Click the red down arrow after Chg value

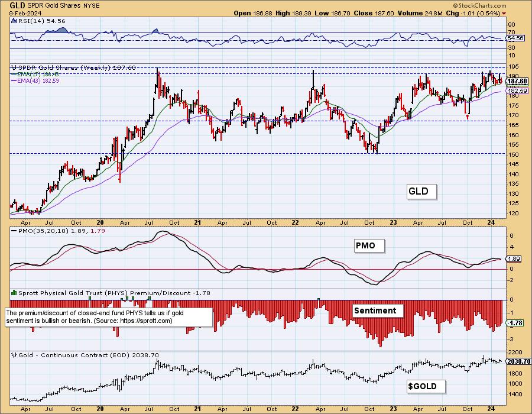(x=504, y=14)
